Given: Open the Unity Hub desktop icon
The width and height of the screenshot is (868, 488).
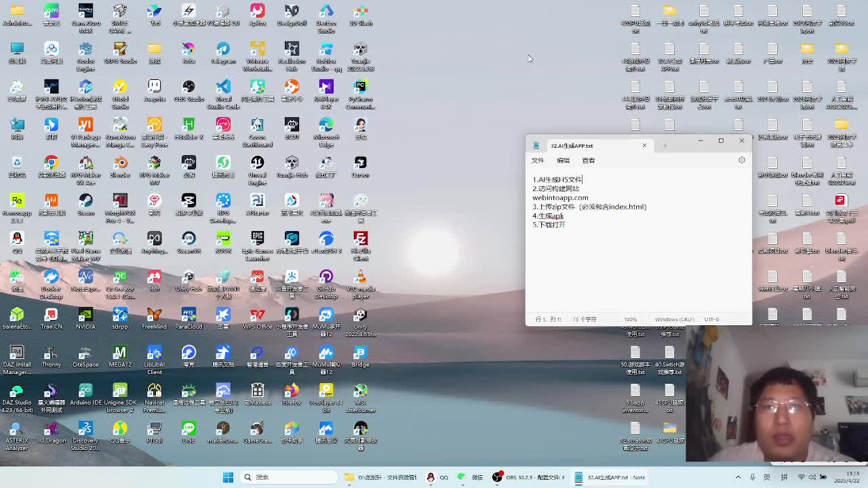Looking at the screenshot, I should (x=189, y=277).
